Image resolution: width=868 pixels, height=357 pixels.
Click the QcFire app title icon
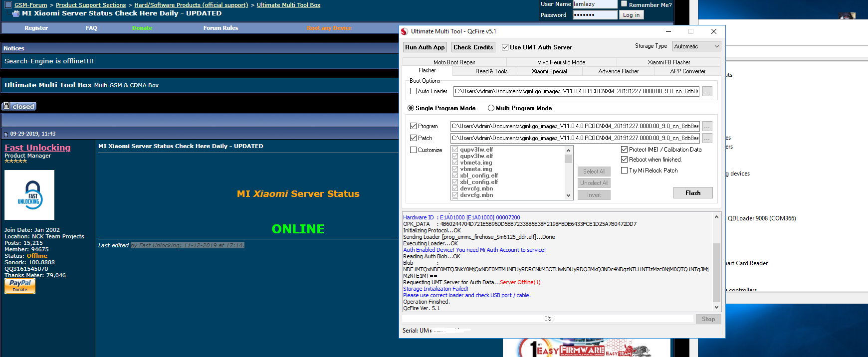(x=405, y=31)
